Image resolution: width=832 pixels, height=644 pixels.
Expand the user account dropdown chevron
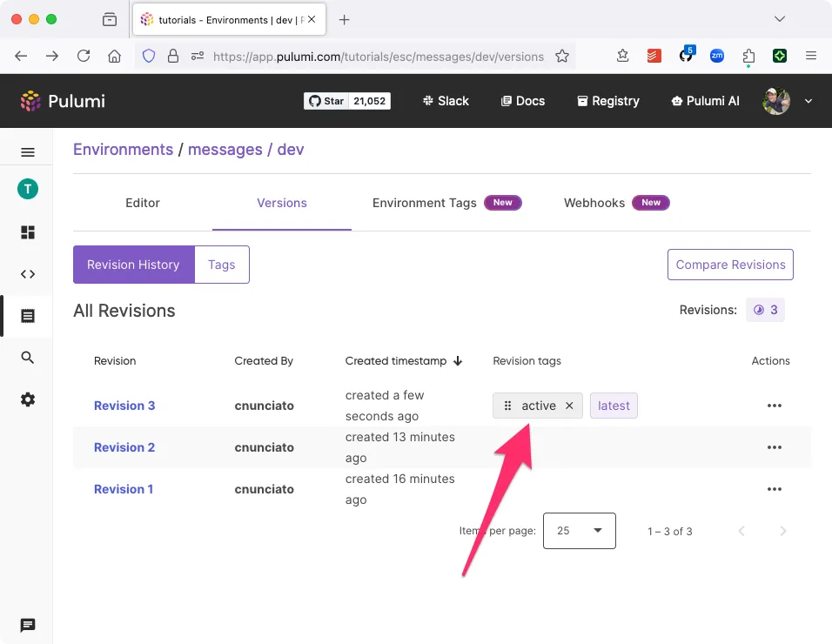click(809, 101)
